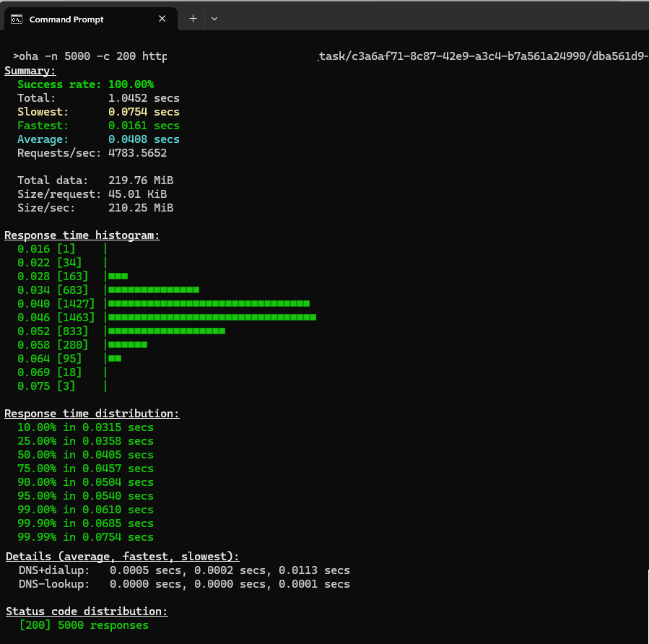This screenshot has width=649, height=644.
Task: Click the 'Average: 0.0408 secs' line
Action: pyautogui.click(x=98, y=139)
